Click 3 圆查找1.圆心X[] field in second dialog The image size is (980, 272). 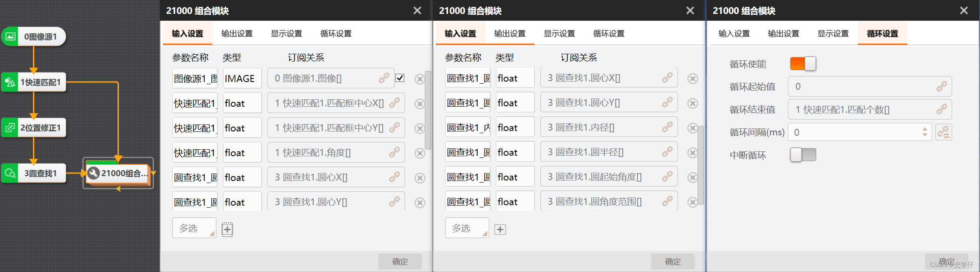(x=609, y=78)
